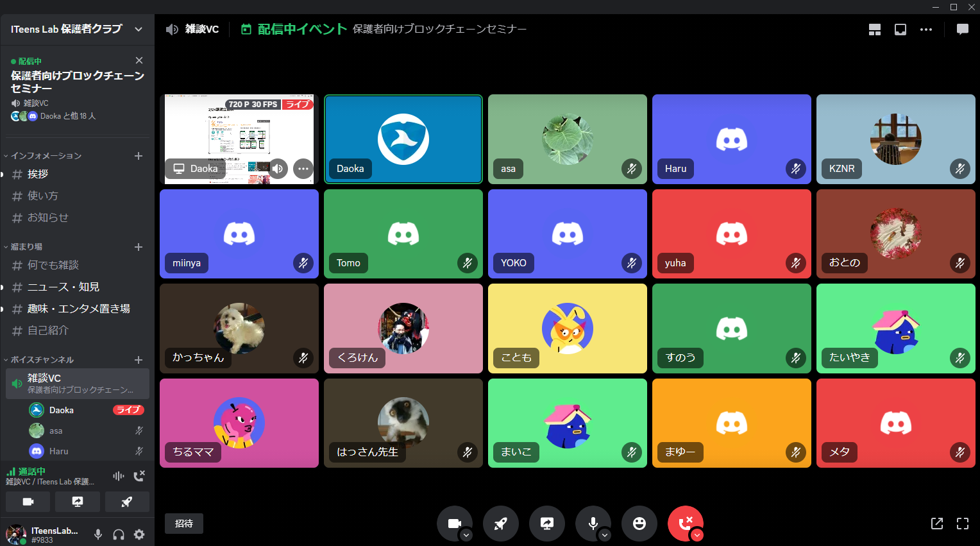Open the 挨拶 text channel
Viewport: 980px width, 546px height.
click(78, 175)
